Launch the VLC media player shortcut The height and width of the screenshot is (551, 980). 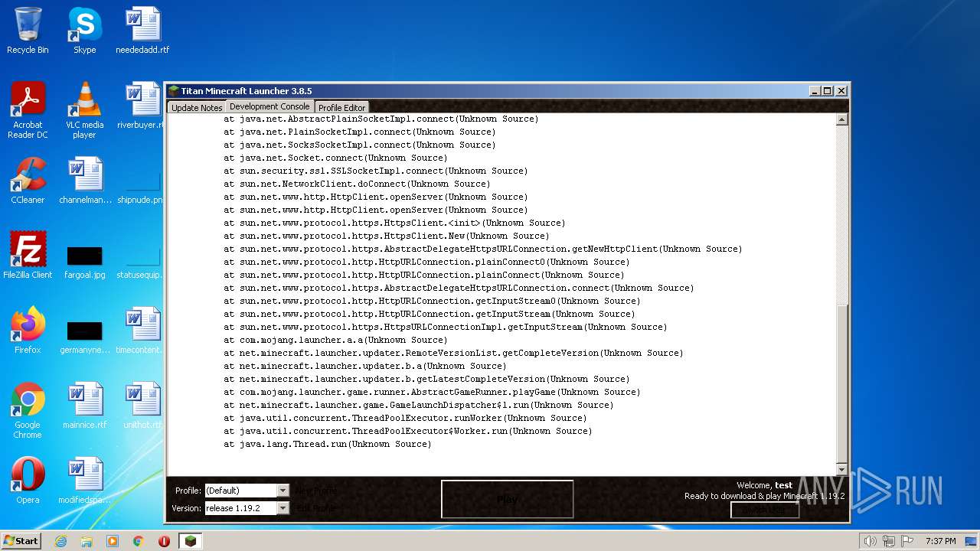[x=84, y=110]
